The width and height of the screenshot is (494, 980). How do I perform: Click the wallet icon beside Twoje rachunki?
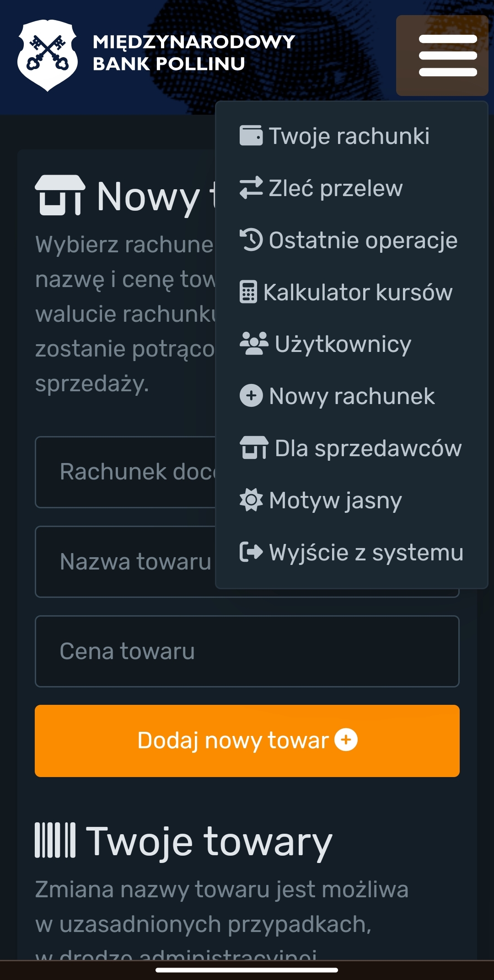tap(251, 136)
